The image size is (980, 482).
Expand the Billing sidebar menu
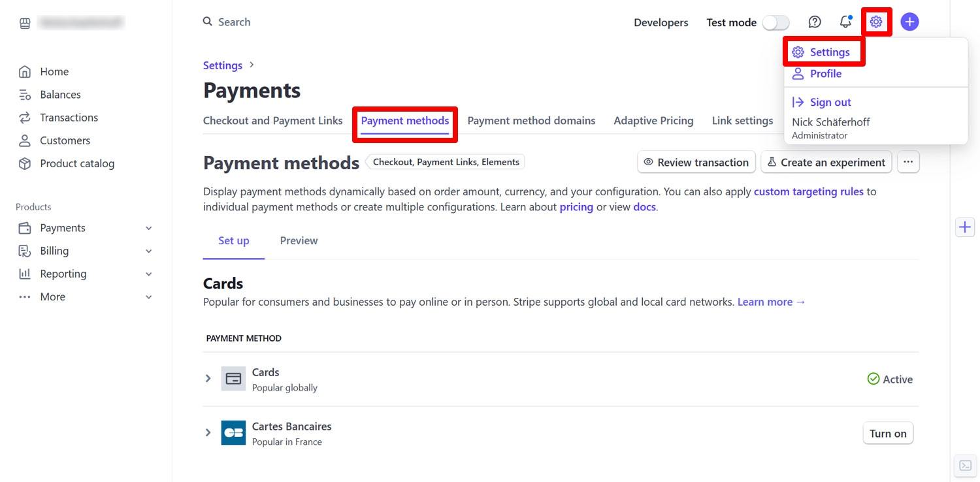86,251
